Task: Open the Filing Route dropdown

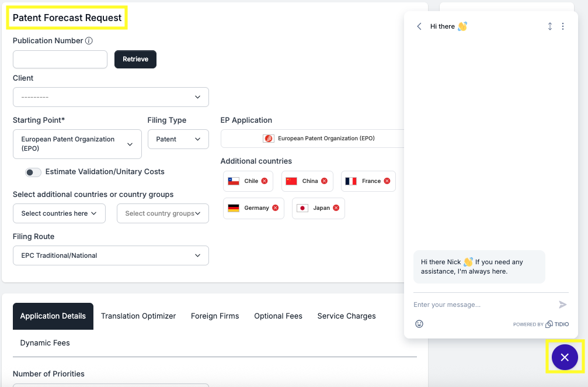Action: [x=111, y=255]
